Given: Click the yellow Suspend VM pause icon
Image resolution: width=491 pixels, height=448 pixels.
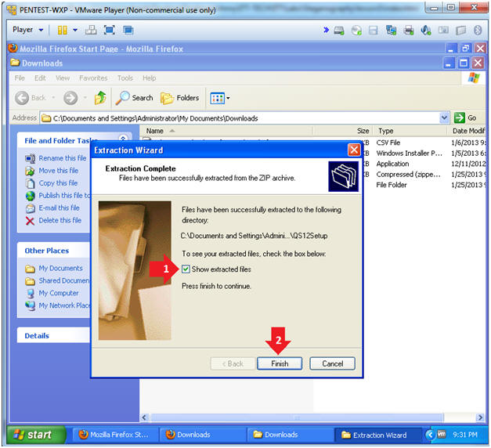Looking at the screenshot, I should (x=62, y=30).
